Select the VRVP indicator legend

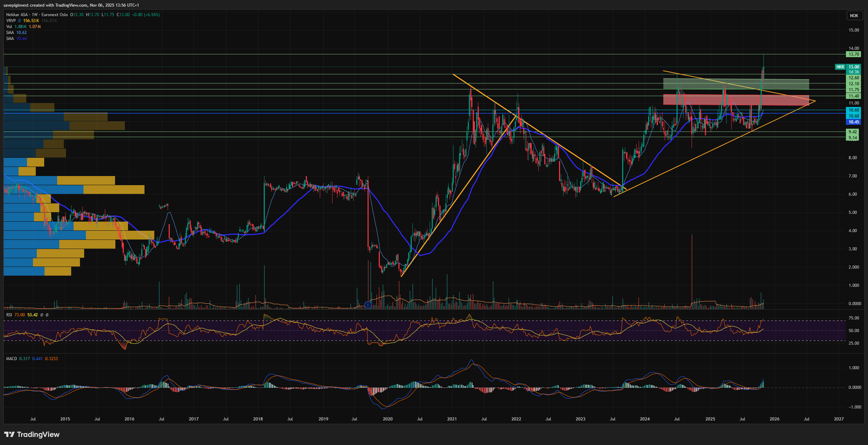[x=11, y=21]
